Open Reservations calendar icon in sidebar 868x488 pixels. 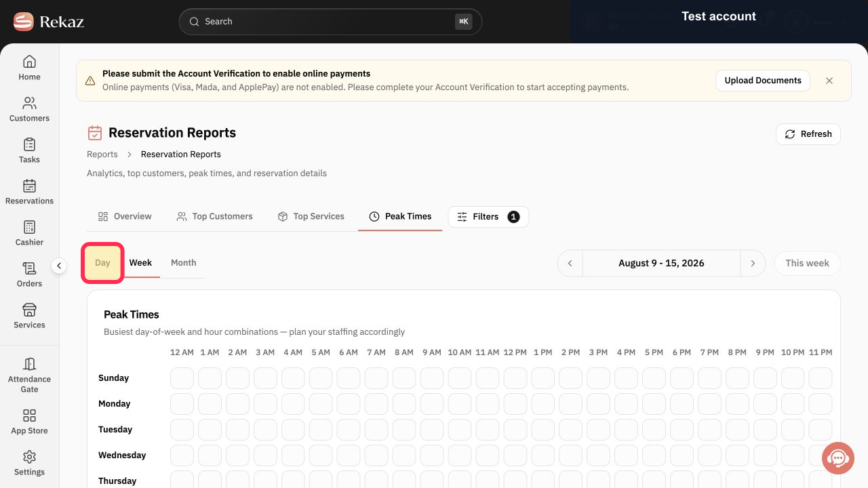point(29,186)
